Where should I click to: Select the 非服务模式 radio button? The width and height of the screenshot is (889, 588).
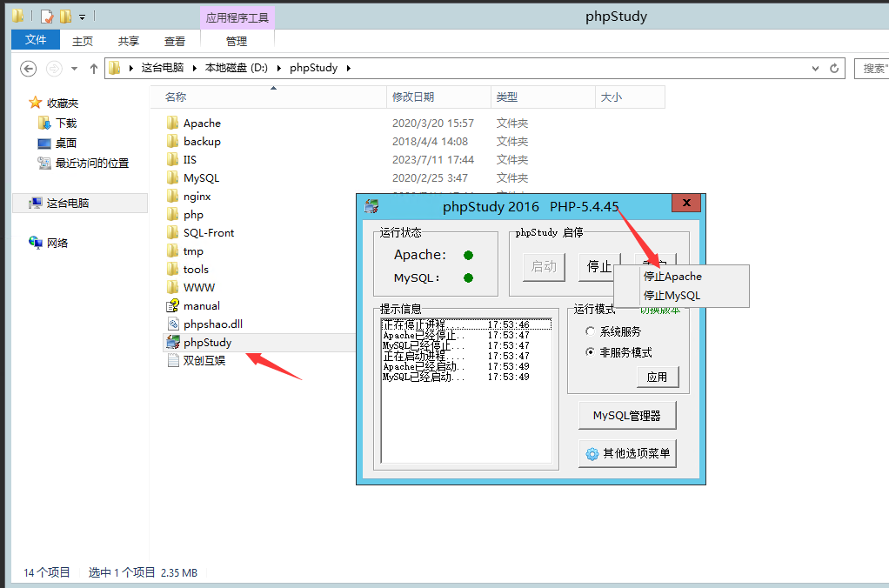(591, 352)
